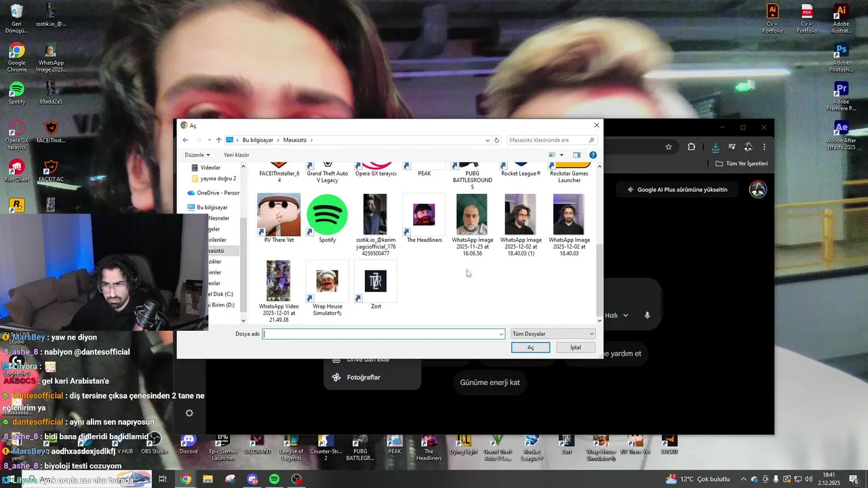Screen dimensions: 868x488
Task: Open recent locations dropdown beside navigation arrows
Action: pos(209,140)
